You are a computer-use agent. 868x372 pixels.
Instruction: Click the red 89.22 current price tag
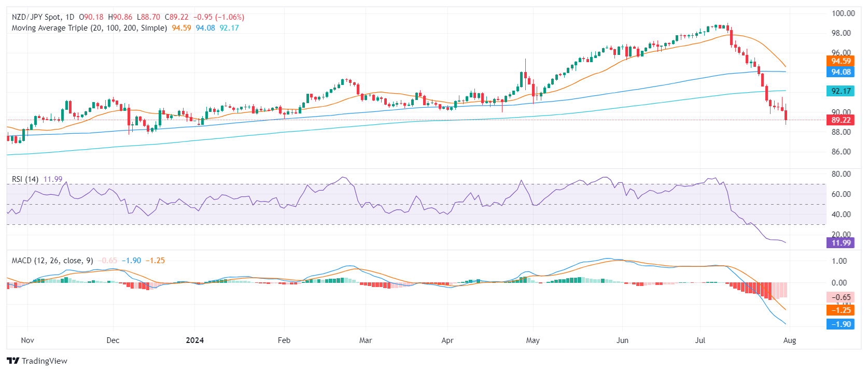point(841,120)
